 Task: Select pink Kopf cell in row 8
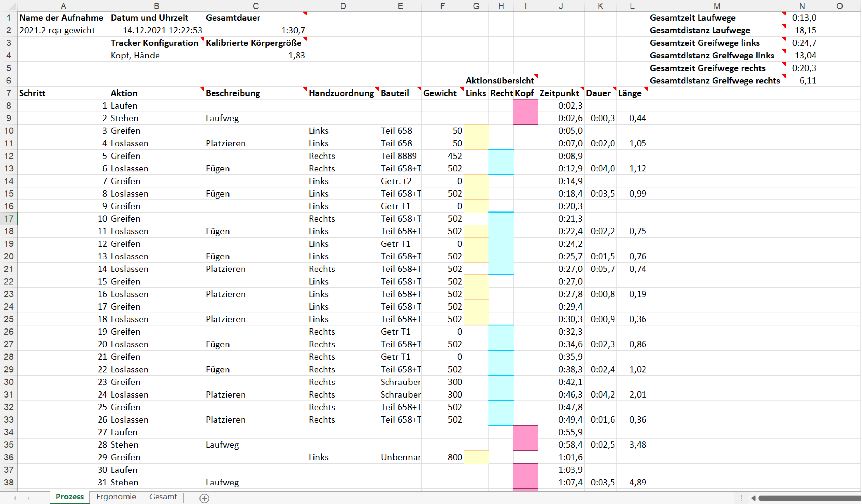click(525, 106)
